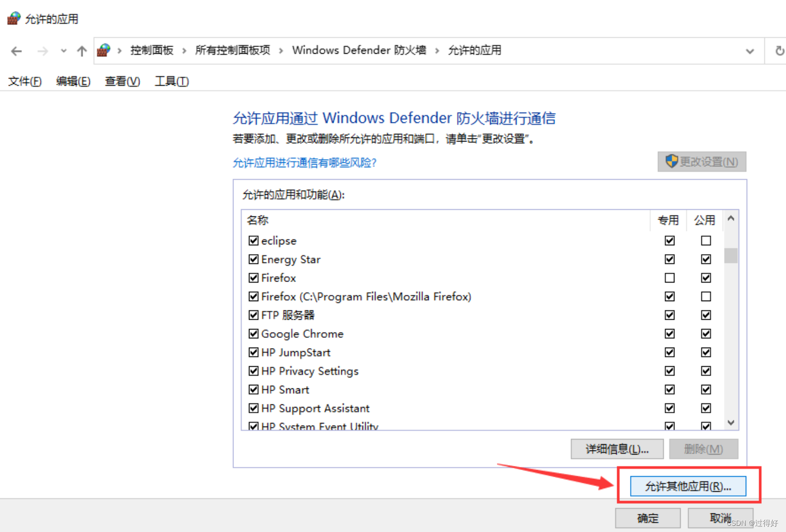Navigate to 控制面板 breadcrumb
Screen dimensions: 786x532
click(x=152, y=50)
